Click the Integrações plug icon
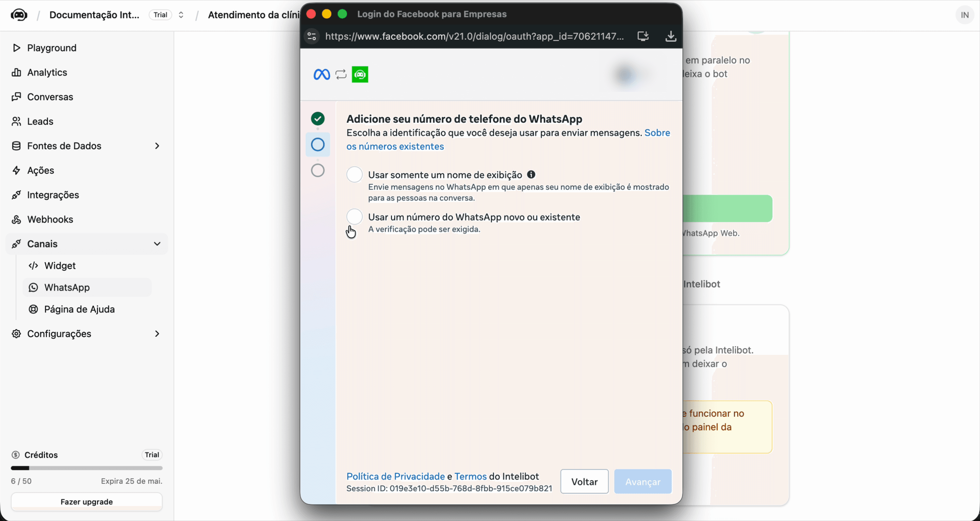This screenshot has width=980, height=521. point(16,195)
